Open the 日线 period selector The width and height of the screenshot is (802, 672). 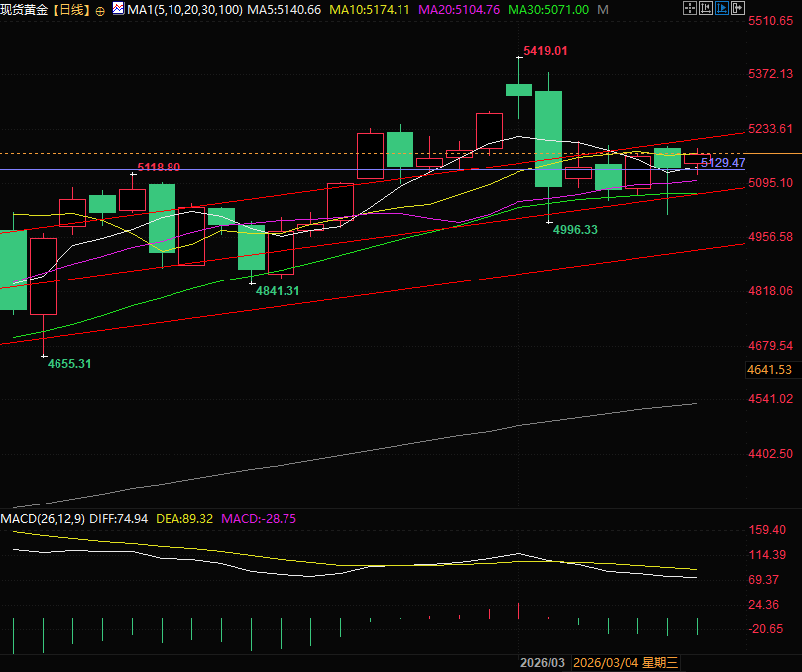tap(69, 10)
